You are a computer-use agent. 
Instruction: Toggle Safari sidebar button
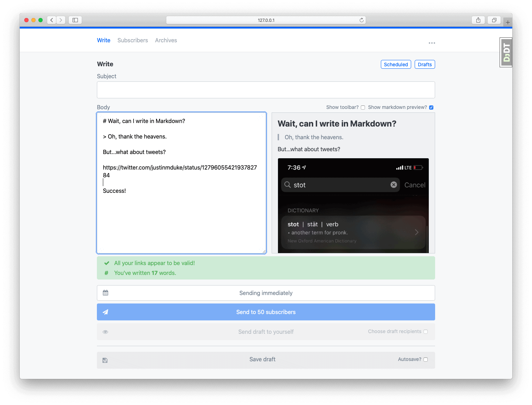tap(75, 20)
